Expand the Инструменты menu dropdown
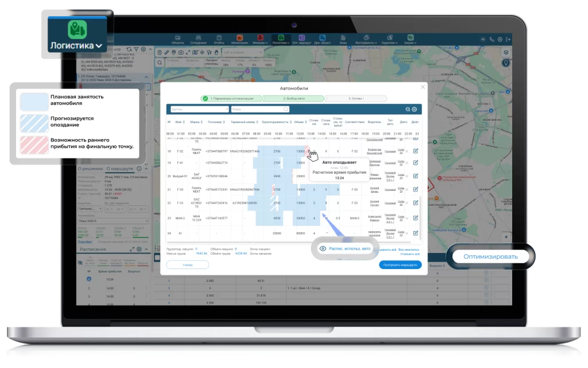Image resolution: width=588 pixels, height=368 pixels. coord(365,39)
